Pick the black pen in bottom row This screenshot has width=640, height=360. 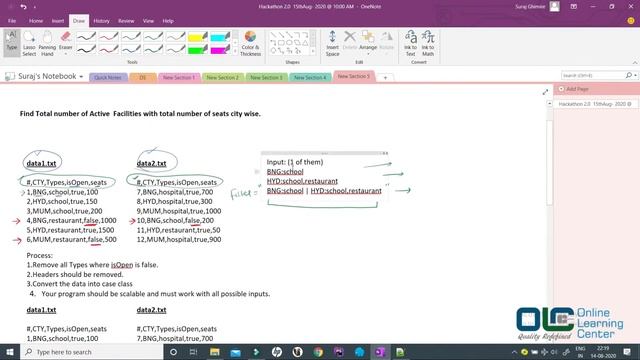[x=86, y=50]
